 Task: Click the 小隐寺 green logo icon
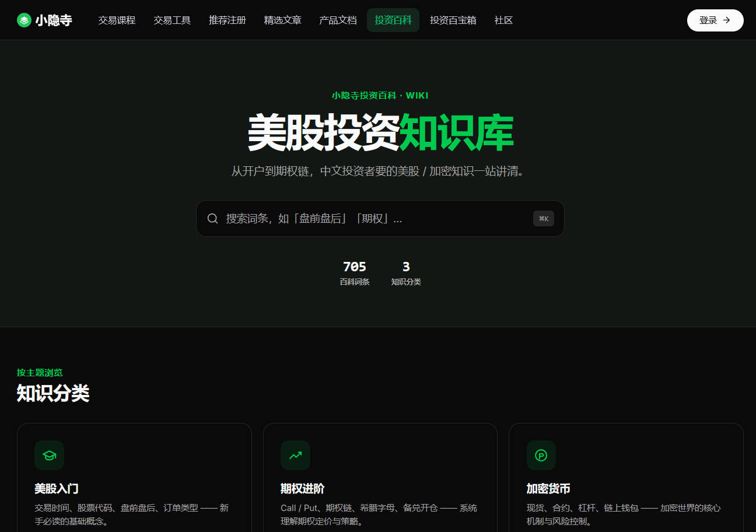[x=24, y=20]
